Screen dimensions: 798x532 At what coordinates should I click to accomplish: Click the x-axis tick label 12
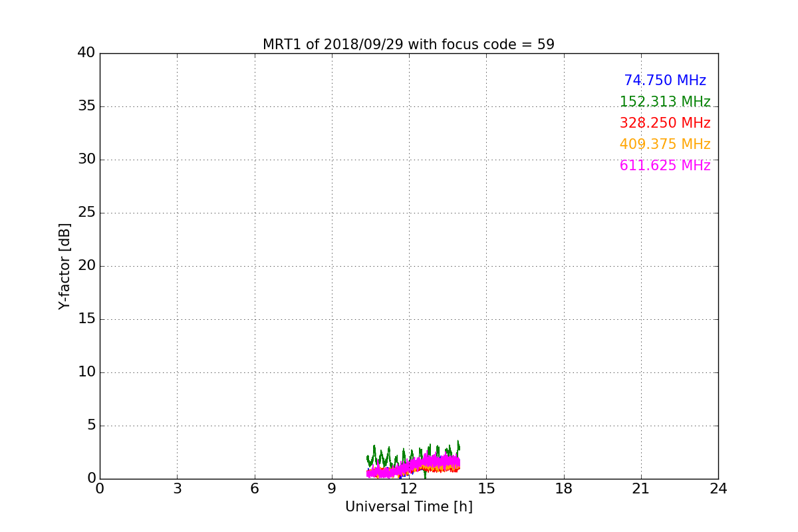[409, 489]
